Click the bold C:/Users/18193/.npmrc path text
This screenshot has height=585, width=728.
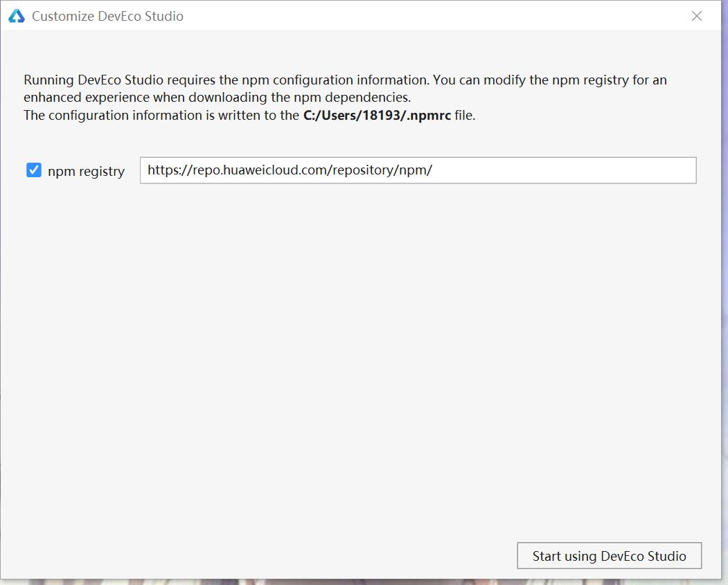pyautogui.click(x=377, y=115)
